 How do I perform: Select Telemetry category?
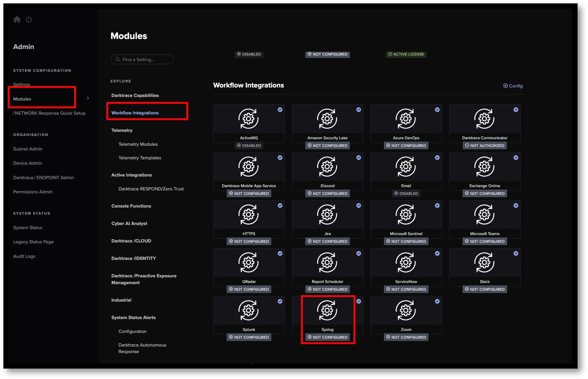pyautogui.click(x=122, y=130)
